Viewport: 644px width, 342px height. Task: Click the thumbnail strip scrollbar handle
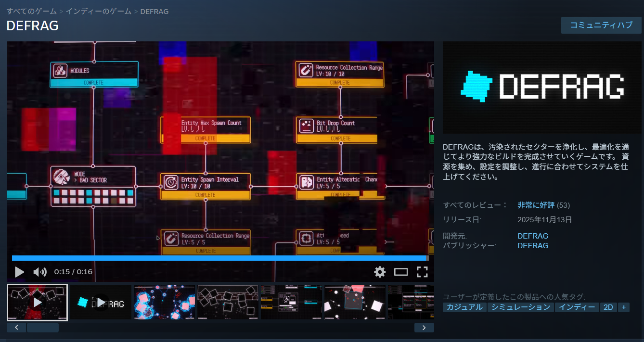[42, 328]
